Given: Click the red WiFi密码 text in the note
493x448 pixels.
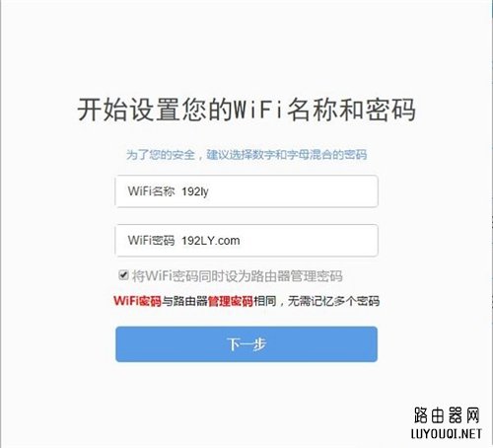Looking at the screenshot, I should tap(137, 301).
